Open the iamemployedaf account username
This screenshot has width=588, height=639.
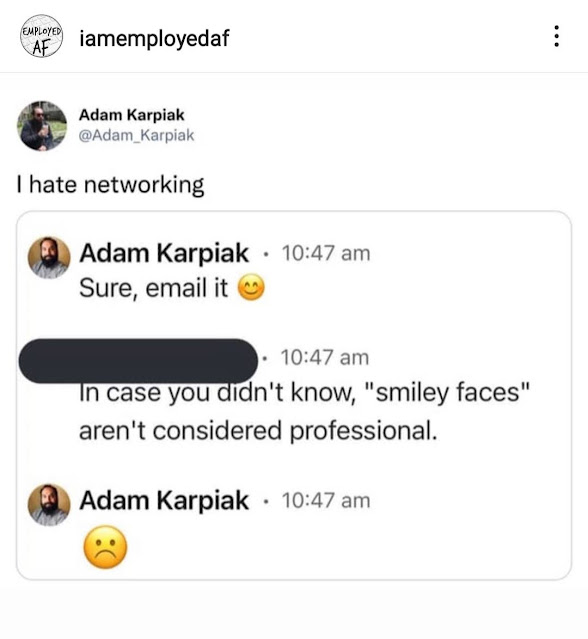click(154, 38)
